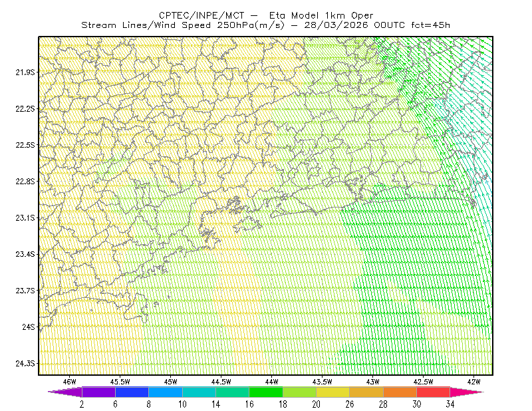
Task: Select the lime green 18-20 color band
Action: click(299, 392)
